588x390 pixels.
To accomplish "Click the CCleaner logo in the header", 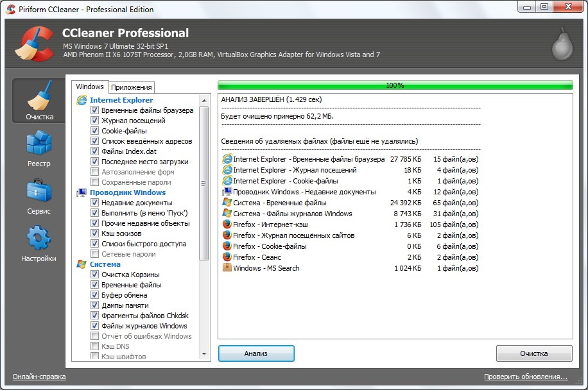I will [x=34, y=44].
